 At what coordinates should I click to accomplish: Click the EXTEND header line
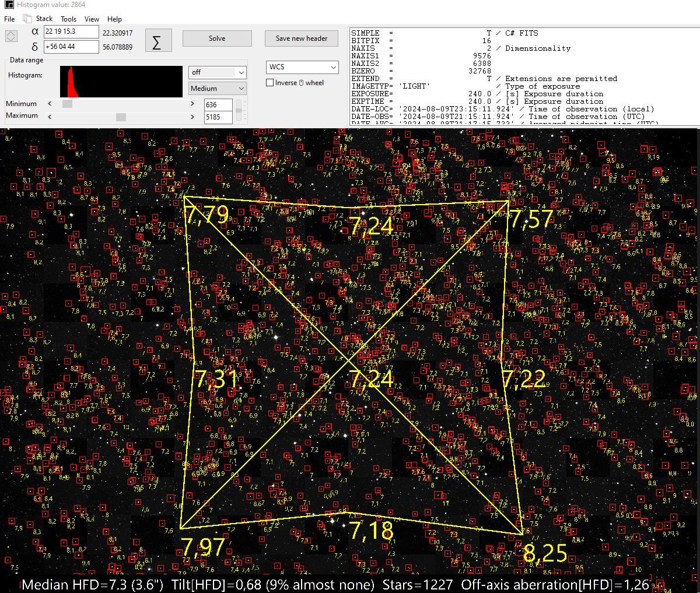pyautogui.click(x=484, y=79)
